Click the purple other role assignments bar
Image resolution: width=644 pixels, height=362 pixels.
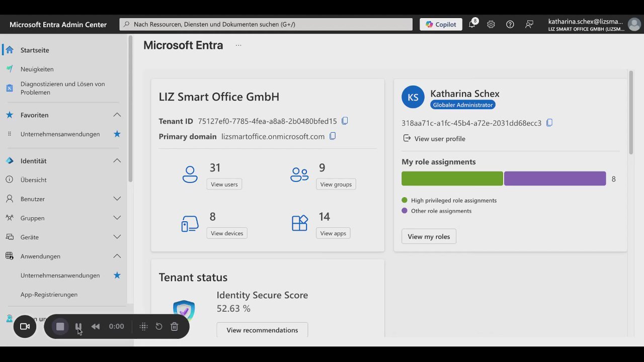[x=555, y=178]
